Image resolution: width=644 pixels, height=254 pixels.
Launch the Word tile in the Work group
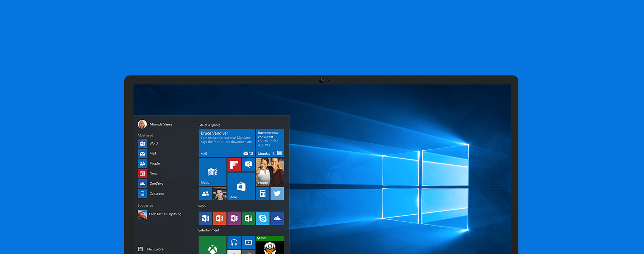click(x=205, y=218)
